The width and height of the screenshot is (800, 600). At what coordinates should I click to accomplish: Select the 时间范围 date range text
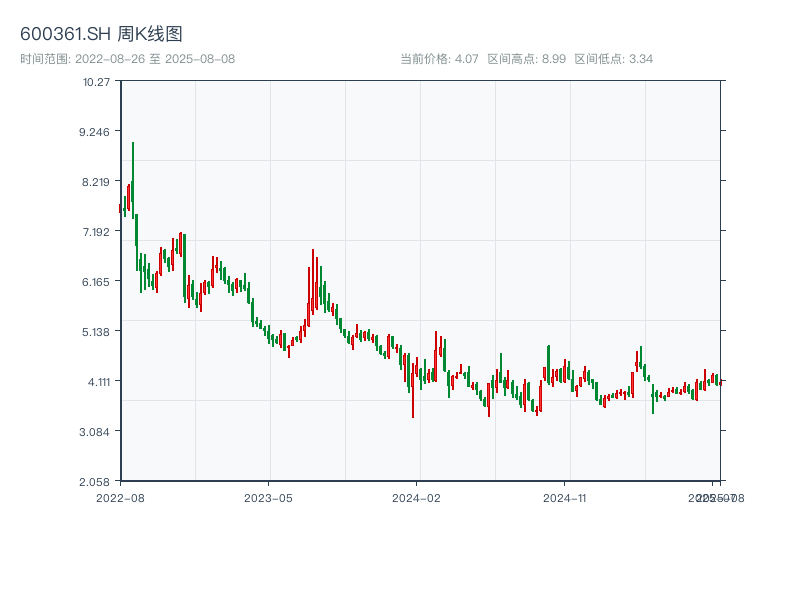128,59
